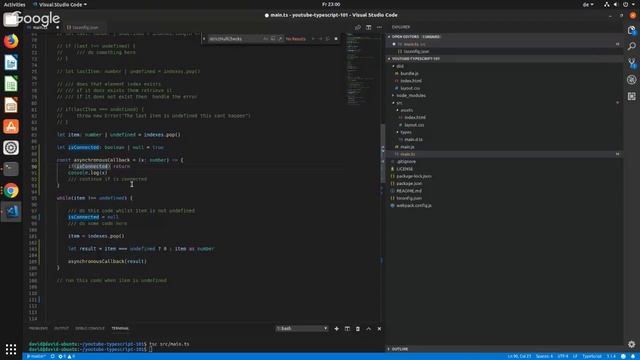This screenshot has height=360, width=640.
Task: Click the open changes icon in the editor title bar
Action: tap(358, 27)
